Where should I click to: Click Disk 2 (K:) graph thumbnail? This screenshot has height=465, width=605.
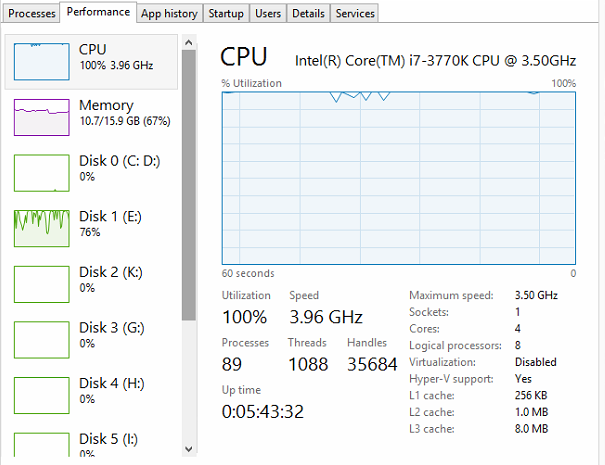tap(41, 284)
